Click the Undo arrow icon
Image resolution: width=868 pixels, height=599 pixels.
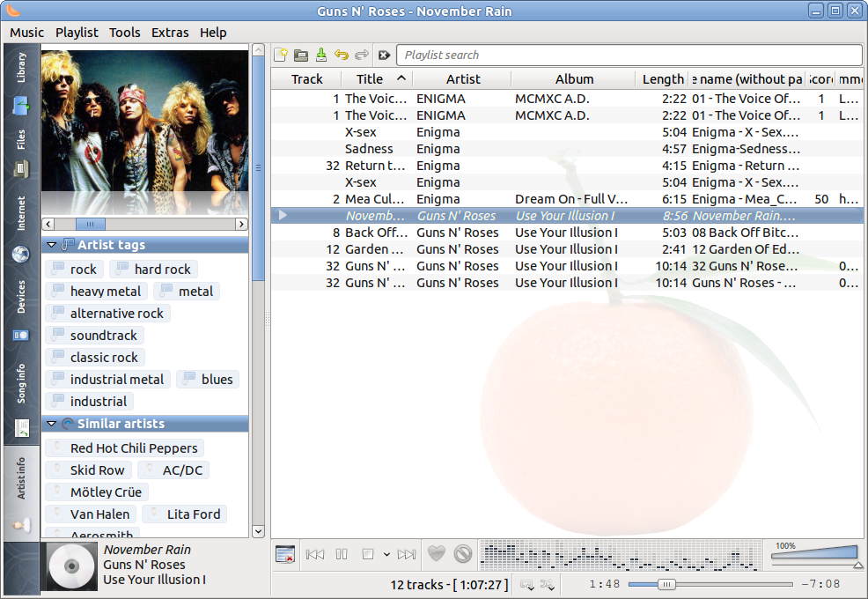coord(342,55)
